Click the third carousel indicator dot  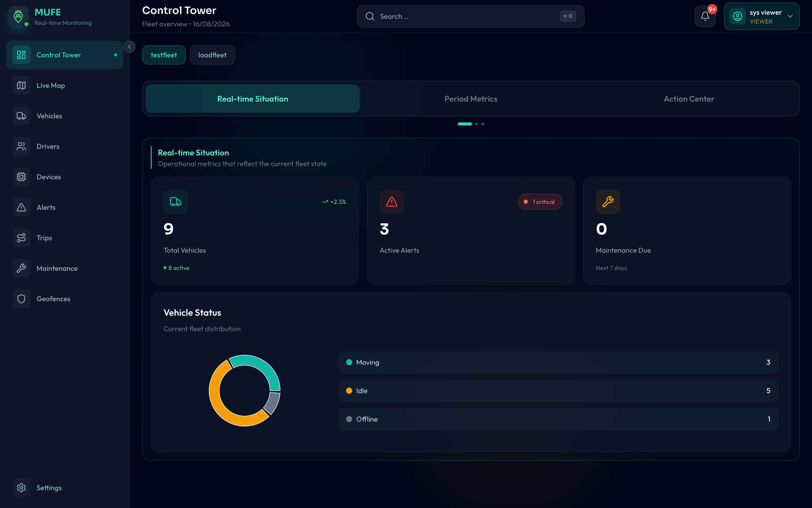pos(482,124)
